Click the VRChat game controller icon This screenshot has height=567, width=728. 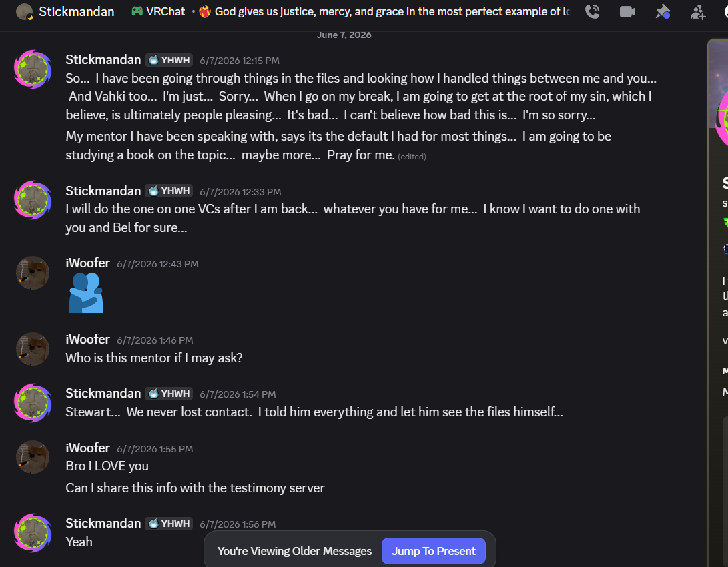coord(137,11)
